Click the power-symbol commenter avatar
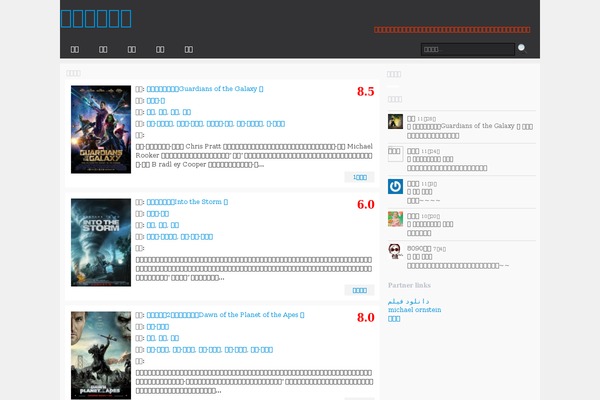600x400 pixels. pos(395,186)
